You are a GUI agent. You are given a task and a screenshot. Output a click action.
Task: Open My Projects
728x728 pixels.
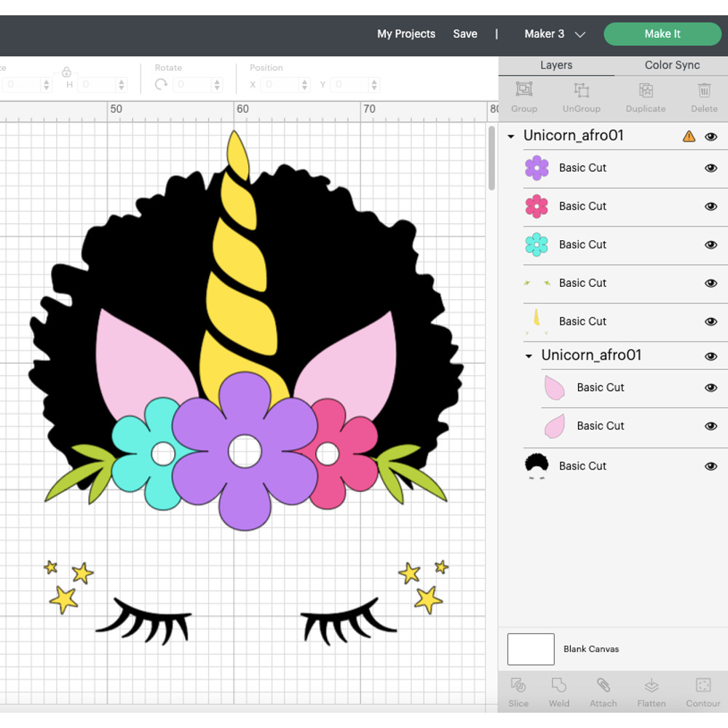click(405, 33)
